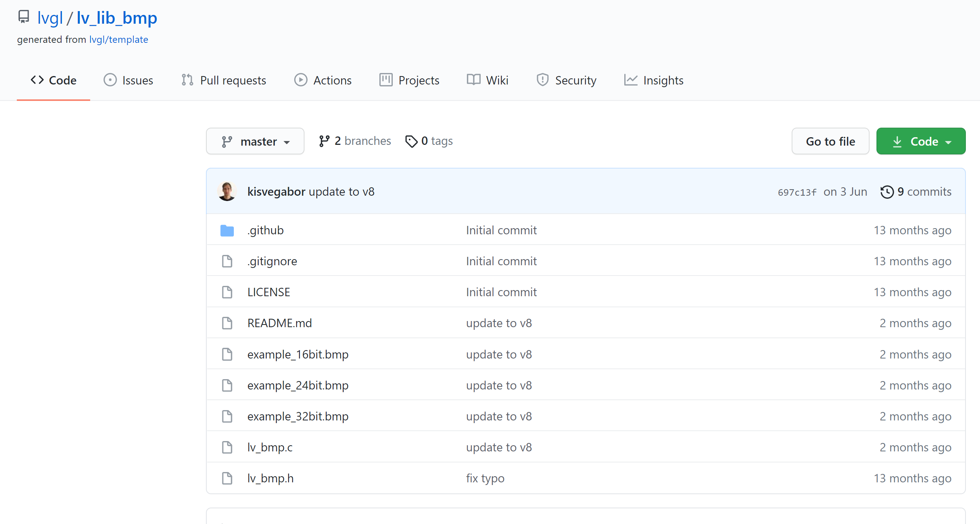Screen dimensions: 980x524
Task: Click commit hash 697c13f
Action: pyautogui.click(x=797, y=192)
